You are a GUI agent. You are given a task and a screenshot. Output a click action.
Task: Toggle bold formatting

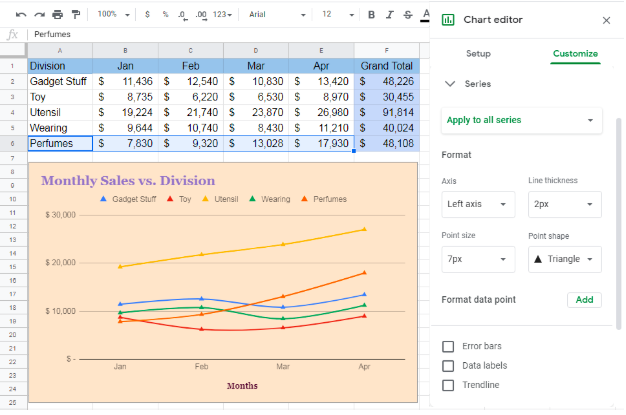(x=371, y=15)
